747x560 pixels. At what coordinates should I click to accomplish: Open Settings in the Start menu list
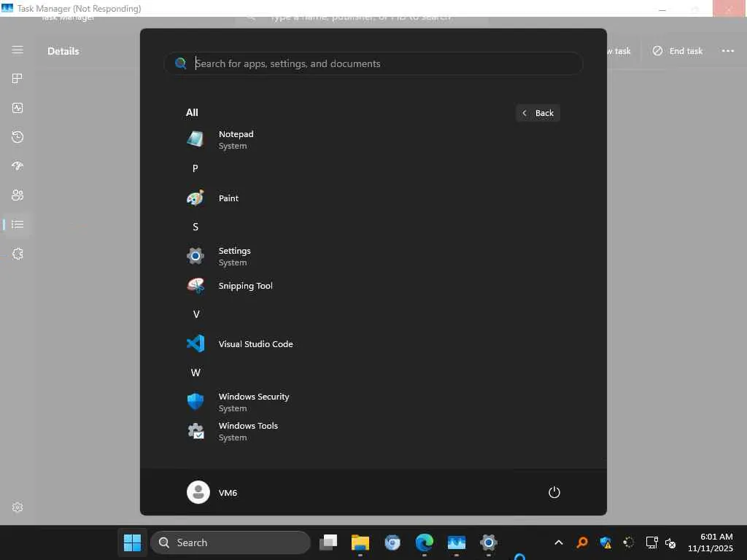[x=373, y=256]
